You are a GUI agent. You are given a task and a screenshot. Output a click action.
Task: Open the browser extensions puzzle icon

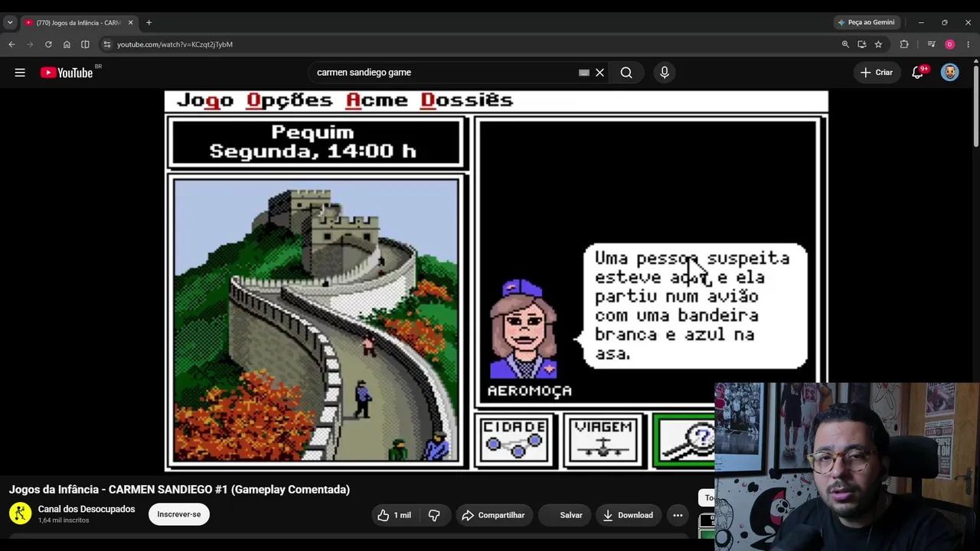coord(904,44)
